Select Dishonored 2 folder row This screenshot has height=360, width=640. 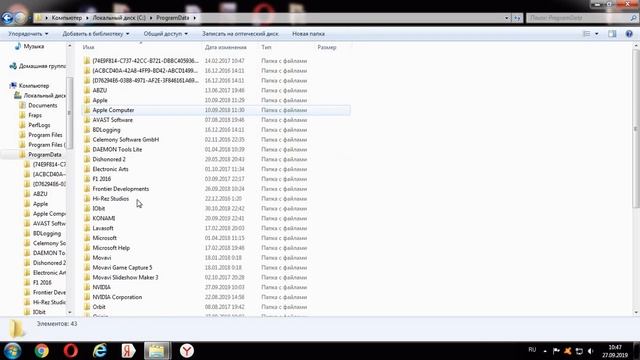pos(216,159)
